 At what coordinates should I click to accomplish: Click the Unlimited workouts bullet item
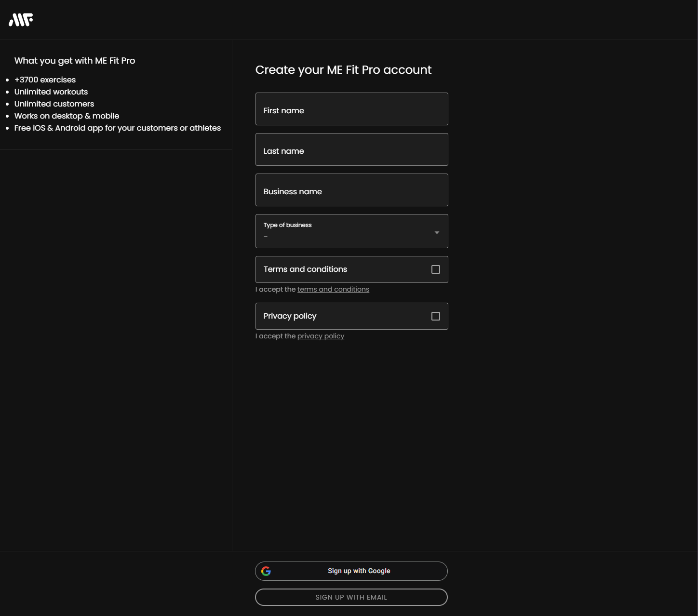click(51, 92)
